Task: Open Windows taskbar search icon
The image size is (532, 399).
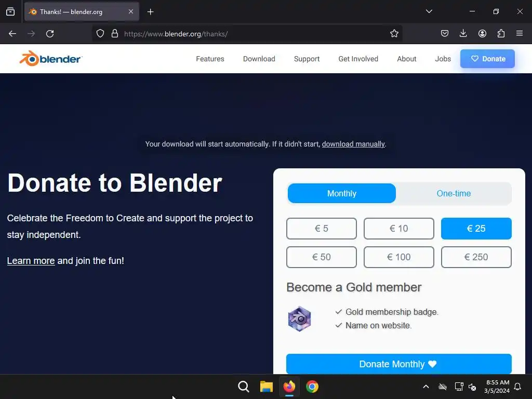Action: (x=244, y=387)
